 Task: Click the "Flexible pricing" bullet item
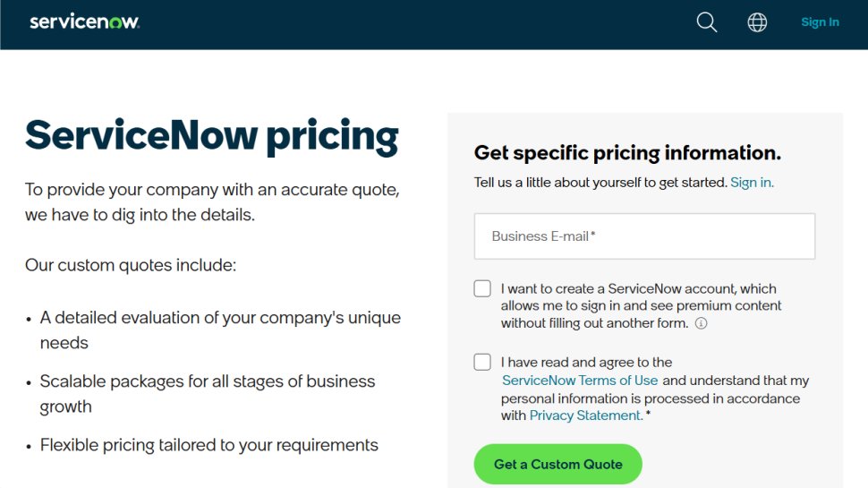point(209,445)
